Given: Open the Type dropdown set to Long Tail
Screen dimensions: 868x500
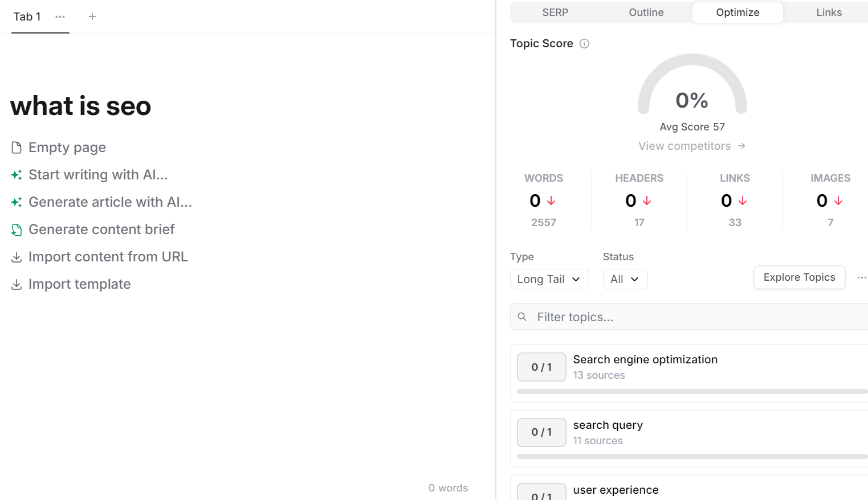Looking at the screenshot, I should click(x=549, y=279).
